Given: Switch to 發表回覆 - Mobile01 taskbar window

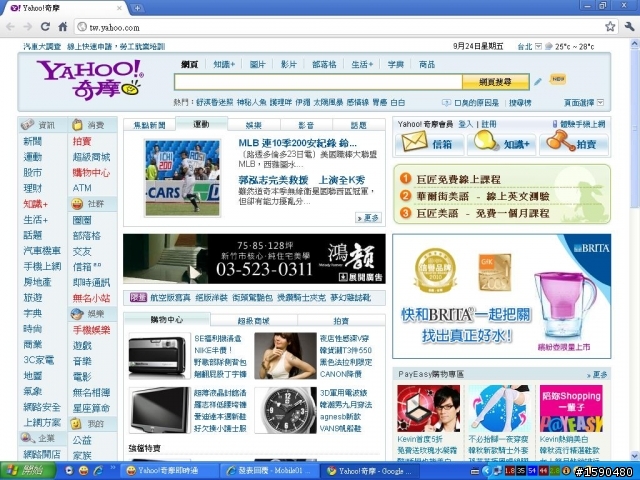Looking at the screenshot, I should coord(269,471).
